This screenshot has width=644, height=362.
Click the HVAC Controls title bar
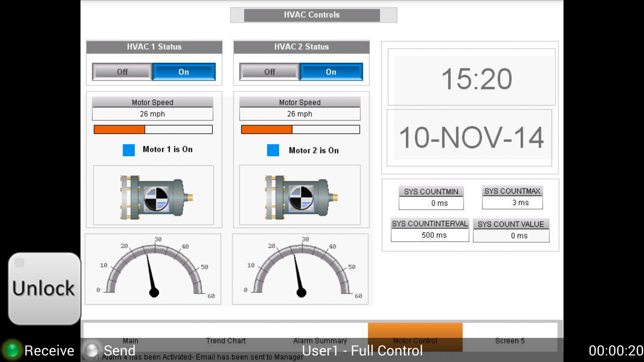(312, 15)
